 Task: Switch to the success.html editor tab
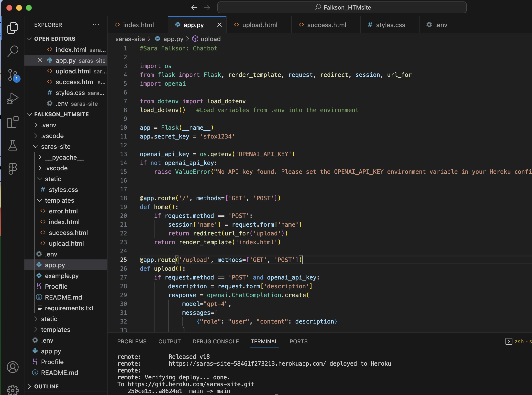[x=326, y=25]
